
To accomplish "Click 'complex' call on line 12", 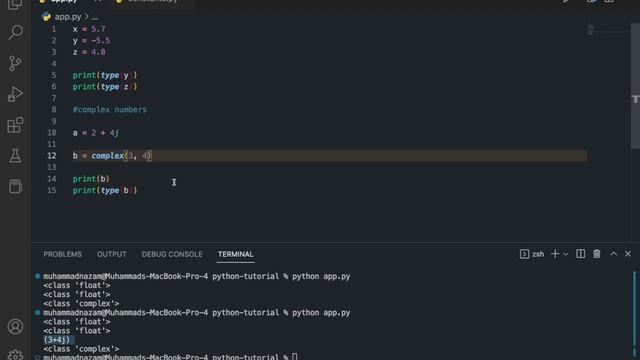I will pyautogui.click(x=107, y=156).
